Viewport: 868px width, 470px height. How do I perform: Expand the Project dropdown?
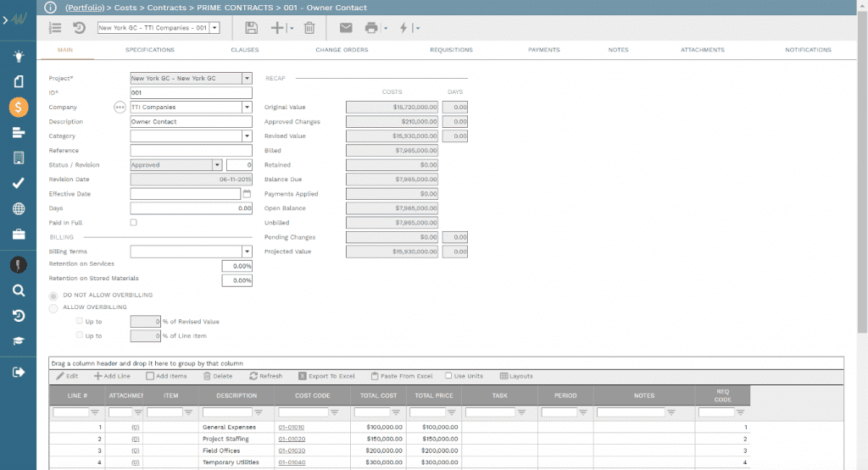[247, 79]
